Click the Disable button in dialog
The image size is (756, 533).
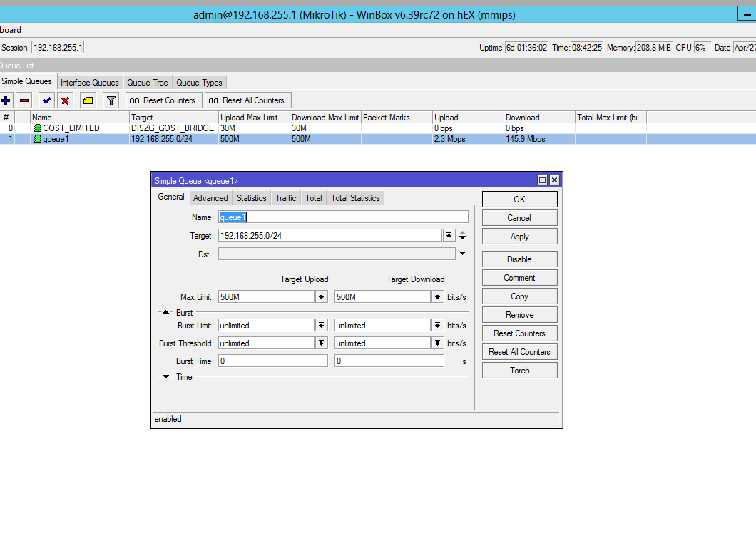tap(519, 259)
